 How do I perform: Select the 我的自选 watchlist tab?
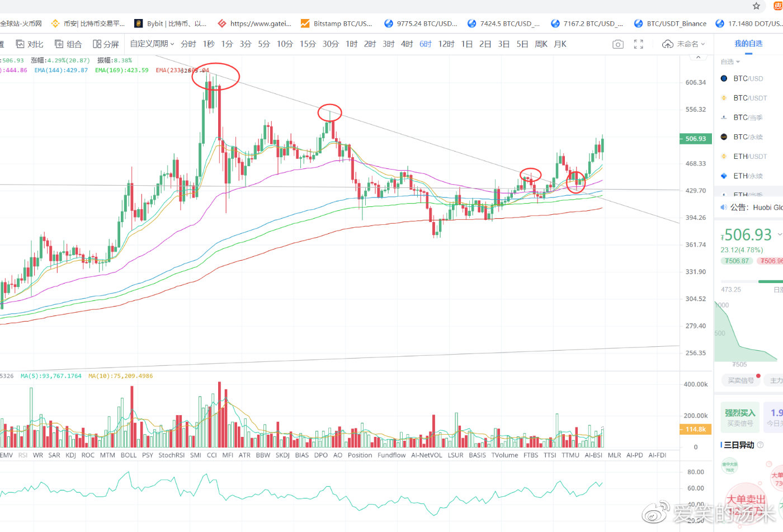point(748,44)
